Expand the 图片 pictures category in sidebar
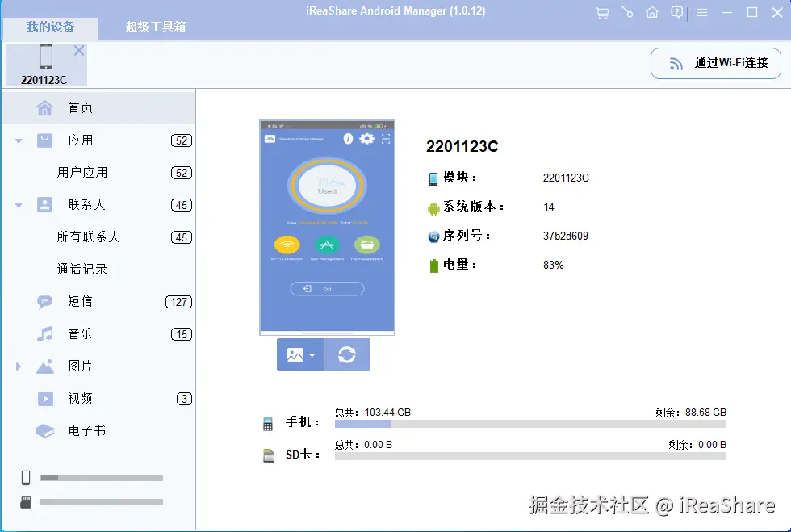The height and width of the screenshot is (532, 791). pos(18,366)
